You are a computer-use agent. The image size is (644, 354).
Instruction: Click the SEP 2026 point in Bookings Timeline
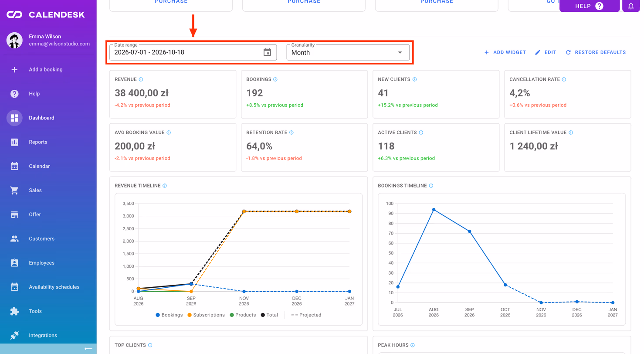(469, 231)
